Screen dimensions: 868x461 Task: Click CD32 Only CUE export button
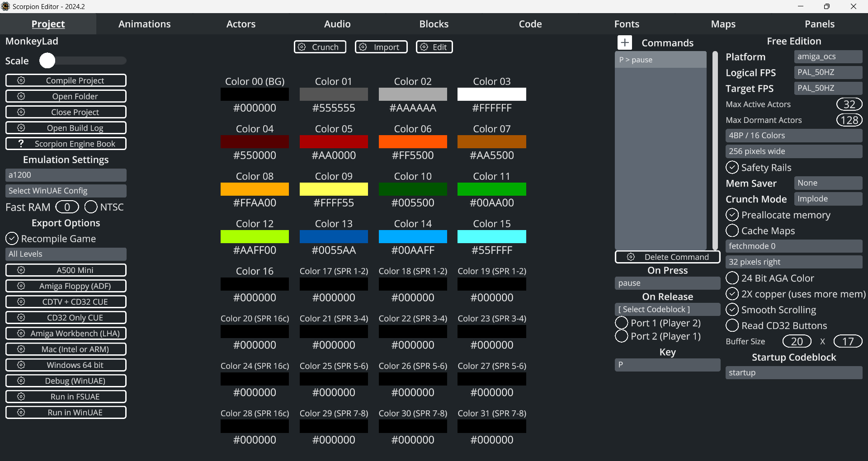click(x=66, y=318)
